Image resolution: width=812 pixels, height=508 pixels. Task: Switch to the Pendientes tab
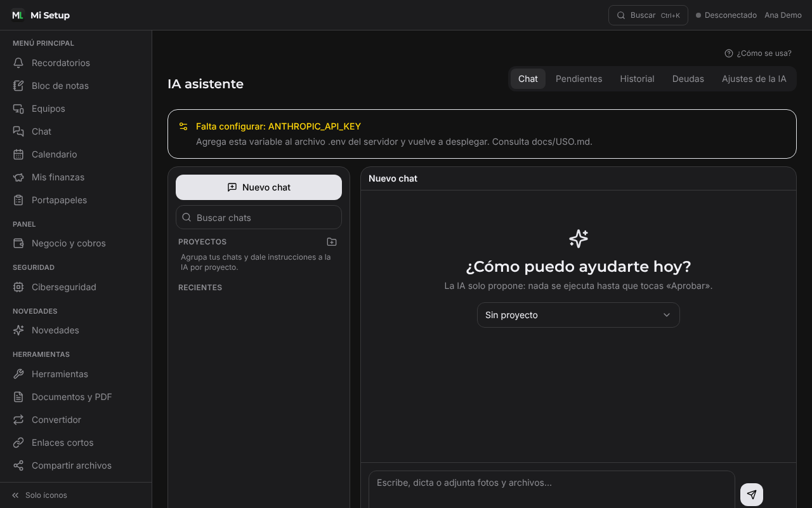[x=579, y=79]
